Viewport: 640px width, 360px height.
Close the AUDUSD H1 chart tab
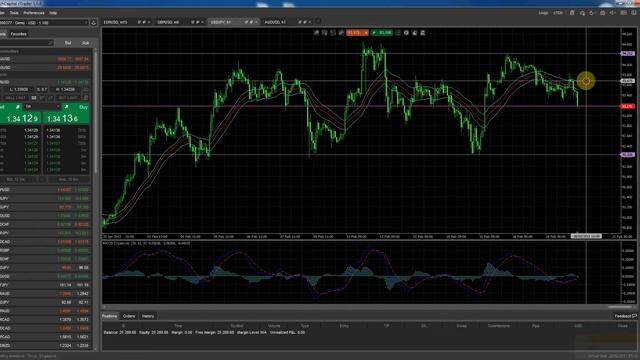click(310, 22)
